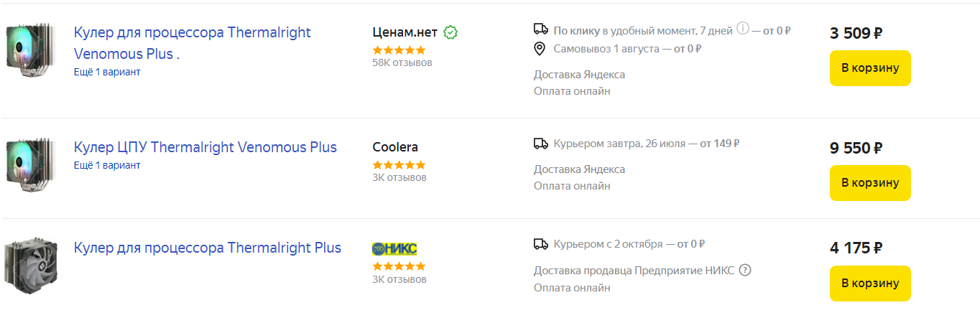
Task: Click the truck icon in the Ценам.нет offer
Action: click(541, 29)
